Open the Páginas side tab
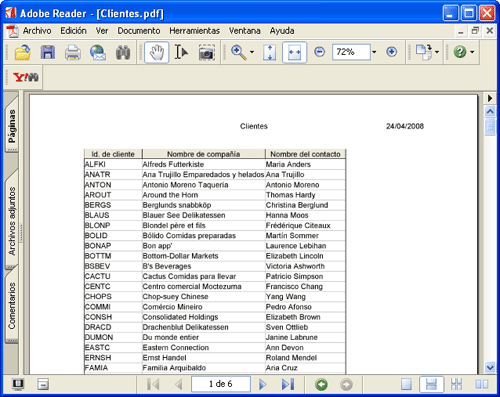Screen dimensions: 500x397 (x=12, y=126)
